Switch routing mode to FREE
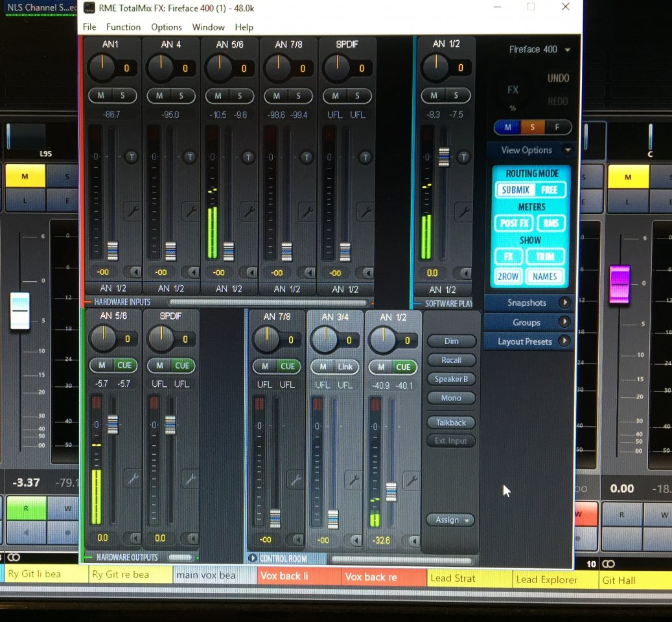Viewport: 672px width, 622px height. click(549, 190)
